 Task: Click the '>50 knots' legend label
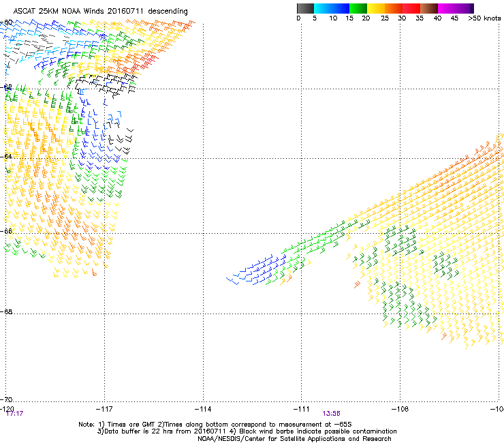484,18
